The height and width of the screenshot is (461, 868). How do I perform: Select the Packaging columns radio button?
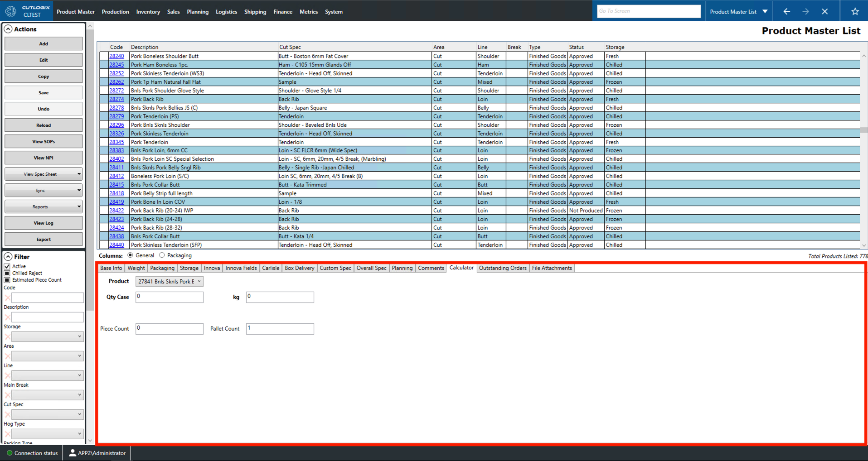click(162, 255)
